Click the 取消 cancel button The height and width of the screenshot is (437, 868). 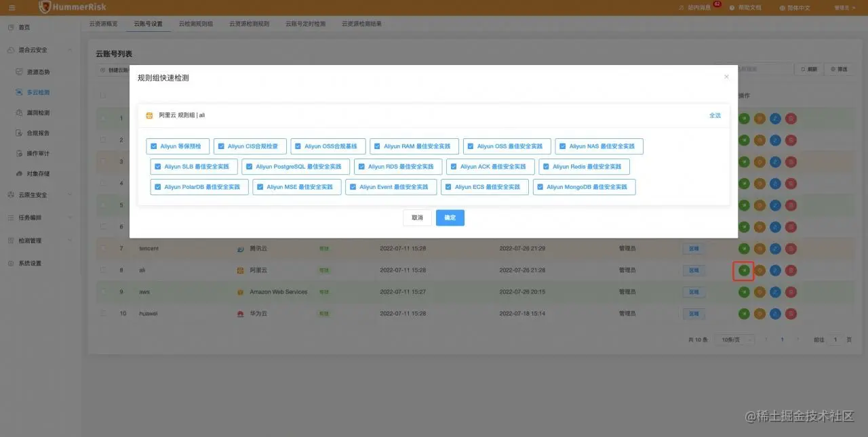click(417, 217)
